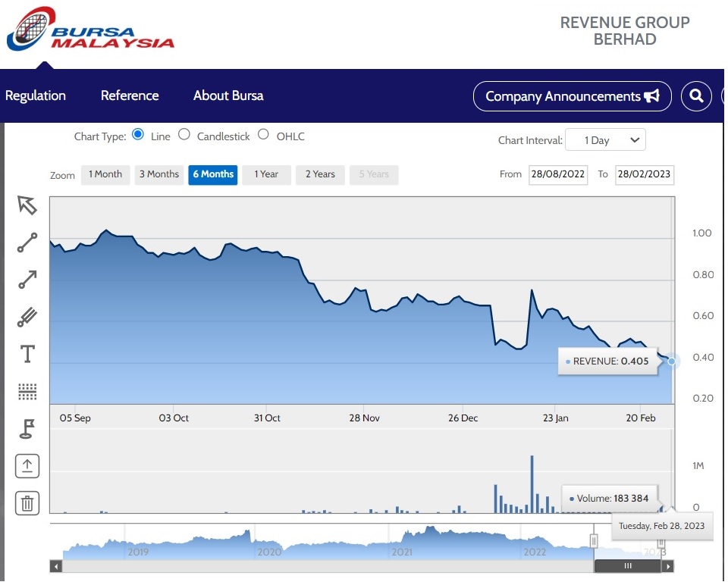Zoom chart to 1 Month
This screenshot has width=728, height=582.
(x=105, y=174)
